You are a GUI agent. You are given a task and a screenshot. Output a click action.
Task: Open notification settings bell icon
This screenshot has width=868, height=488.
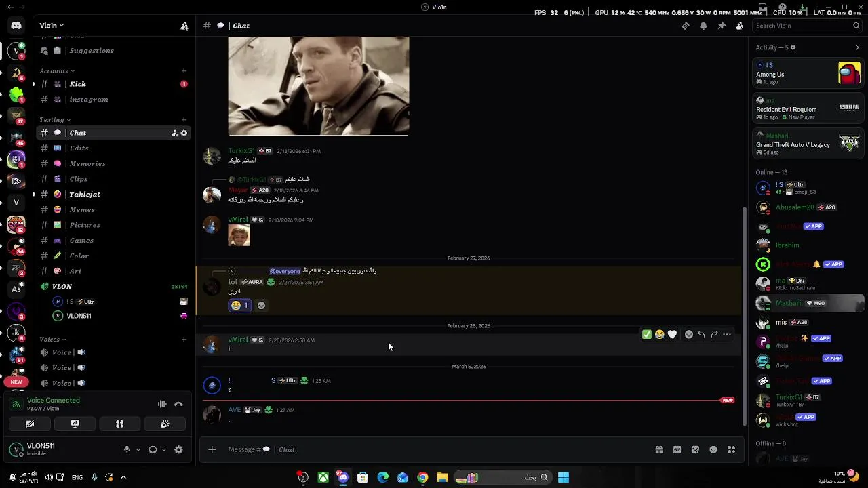[703, 26]
